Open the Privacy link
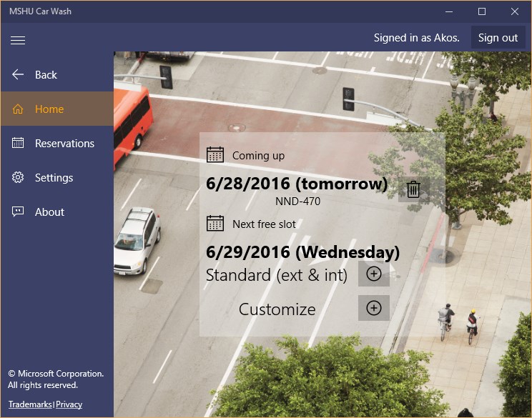Image resolution: width=532 pixels, height=418 pixels. tap(69, 404)
